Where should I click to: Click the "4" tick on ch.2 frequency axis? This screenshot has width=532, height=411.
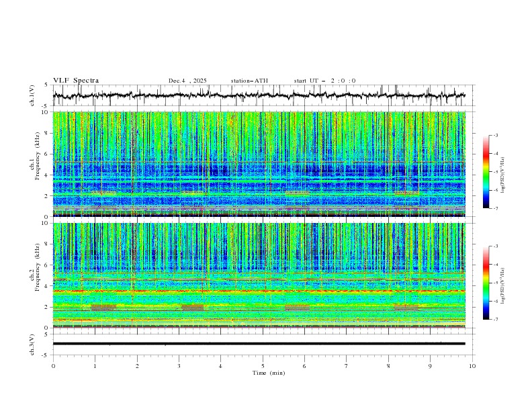click(x=46, y=286)
